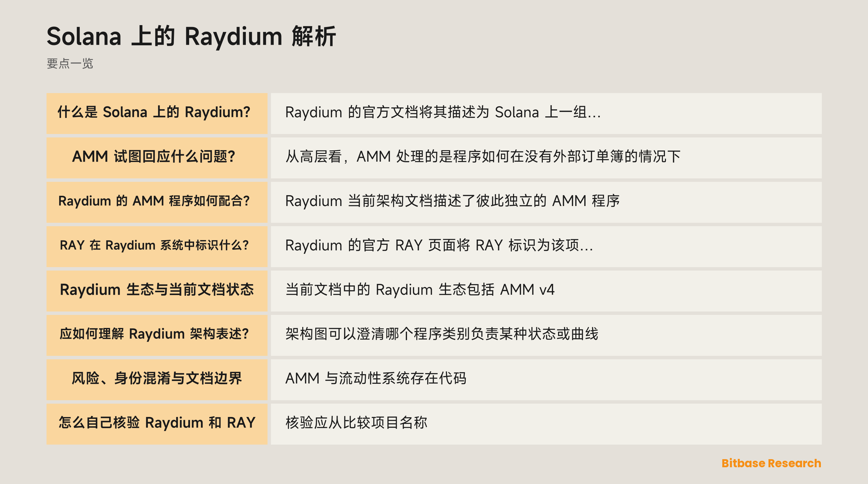Click the text 'Raydium 当前架构文档描述了彼此独立的 AMM 程序'
Screen dimensions: 868x484
point(452,201)
